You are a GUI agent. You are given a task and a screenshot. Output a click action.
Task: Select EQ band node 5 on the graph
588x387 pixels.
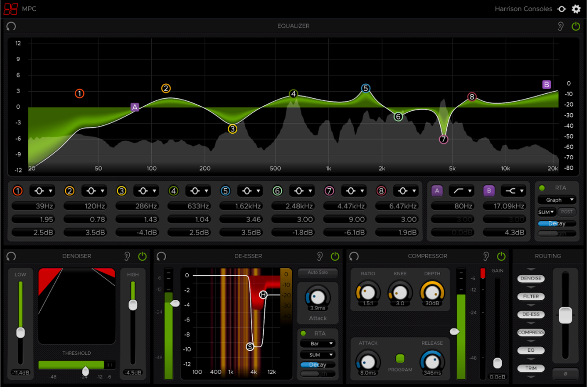click(x=366, y=88)
